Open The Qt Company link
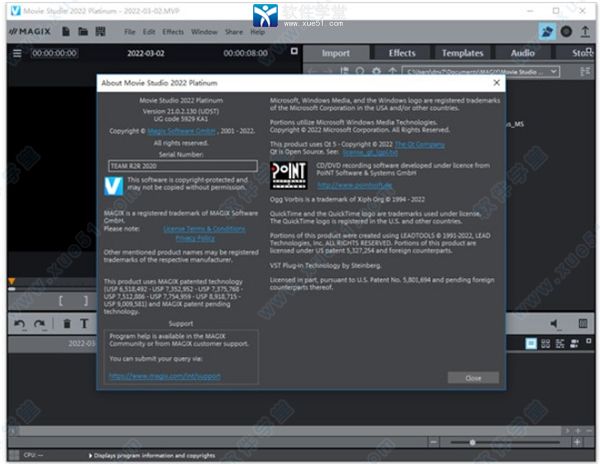The image size is (600, 464). (x=420, y=144)
